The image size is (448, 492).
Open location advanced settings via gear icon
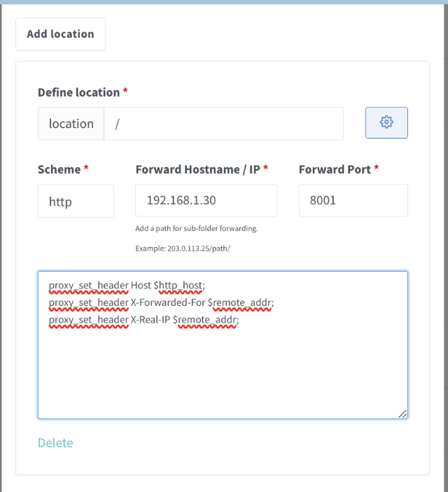(x=386, y=122)
